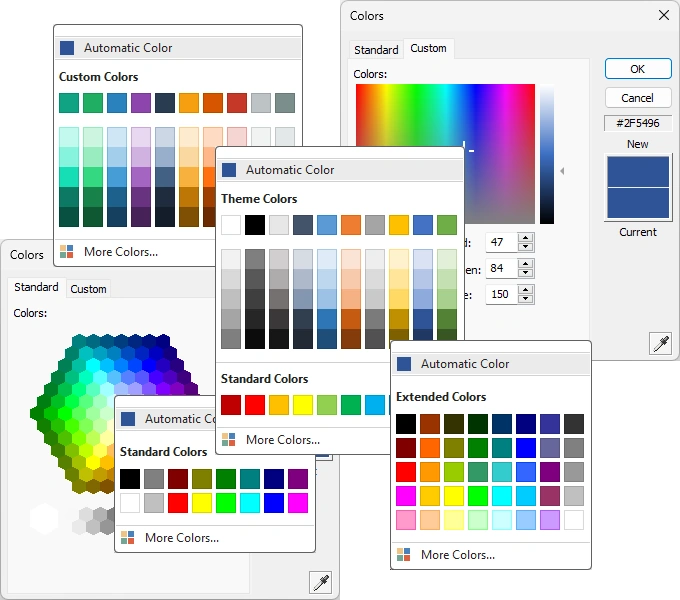Click More Colors icon in Theme Colors popup
This screenshot has width=680, height=600.
(x=229, y=440)
